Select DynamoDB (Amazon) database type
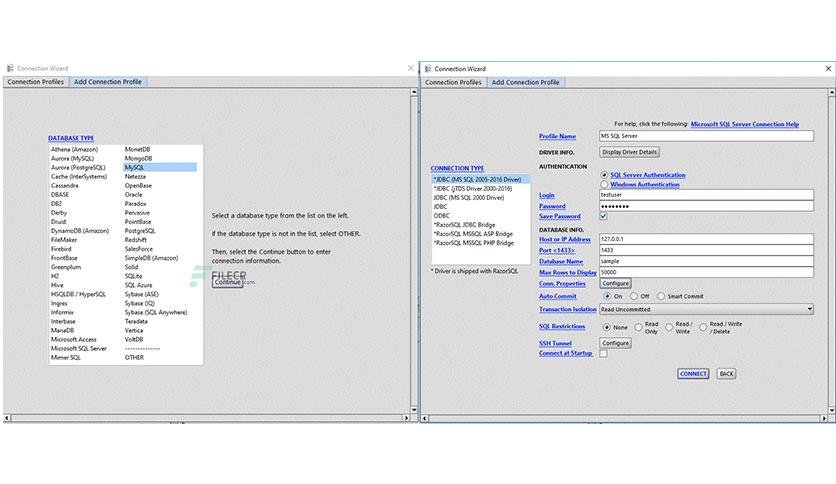The height and width of the screenshot is (484, 836). point(79,231)
